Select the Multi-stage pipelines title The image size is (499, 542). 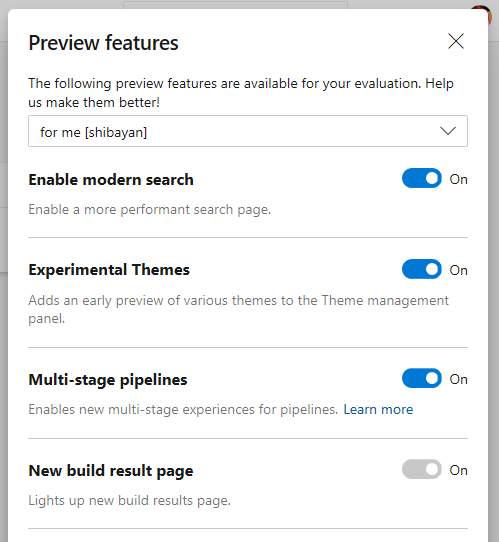108,380
